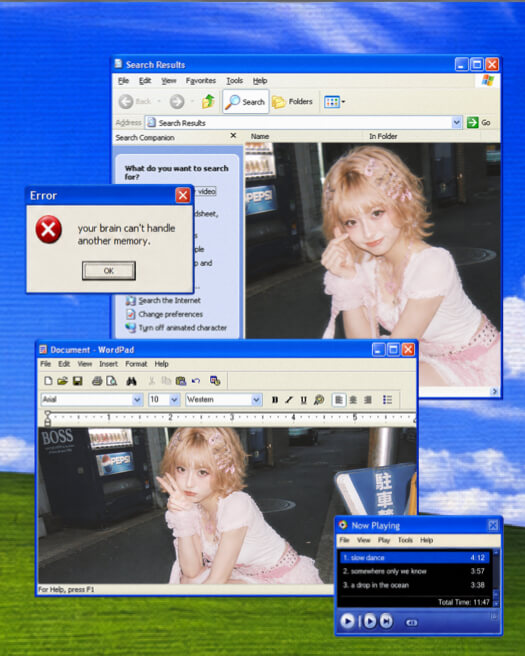Click OK in the Error dialog
Screen dimensions: 525x657
[109, 271]
